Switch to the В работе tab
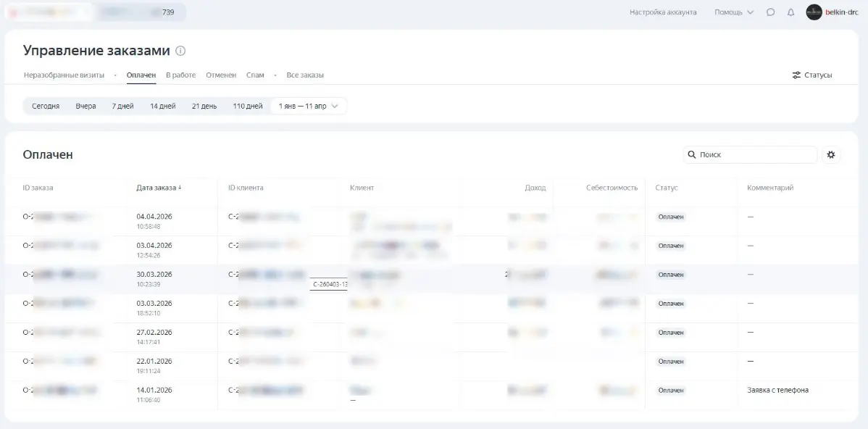This screenshot has height=429, width=868. pyautogui.click(x=180, y=75)
